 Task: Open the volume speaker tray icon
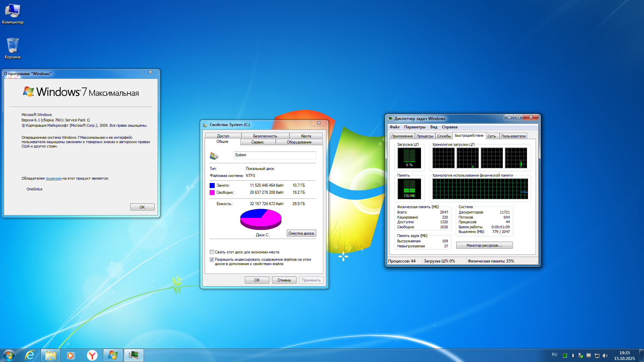coord(605,356)
